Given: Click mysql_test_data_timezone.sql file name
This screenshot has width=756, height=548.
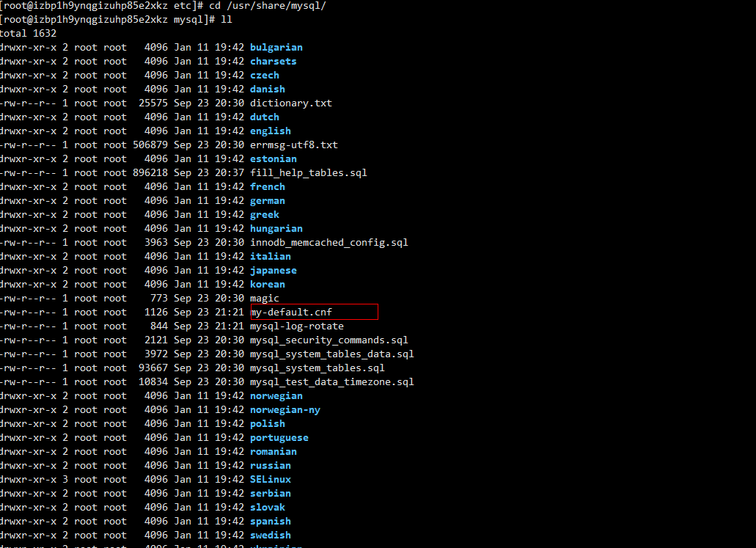Looking at the screenshot, I should pos(332,382).
